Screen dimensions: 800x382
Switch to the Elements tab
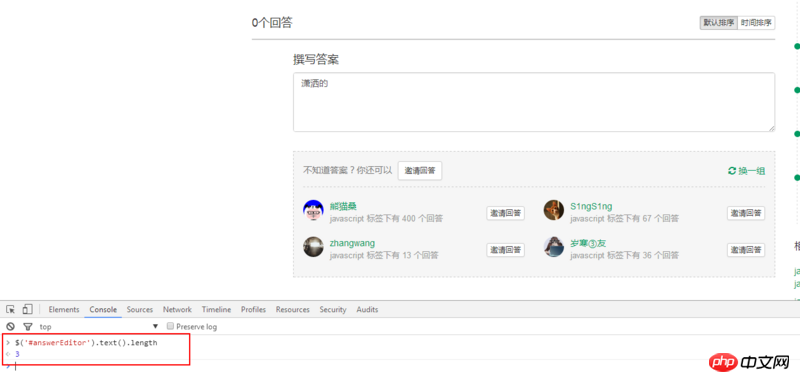coord(64,310)
